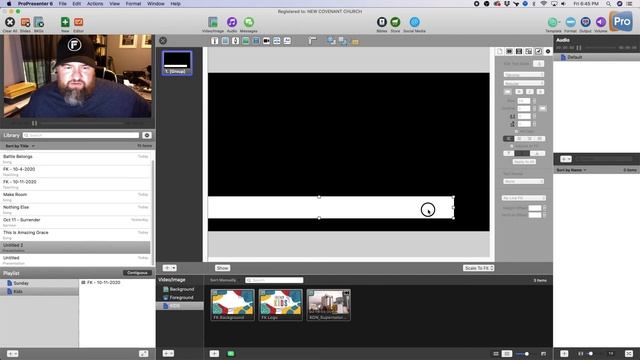Open the Social Media icon
Image resolution: width=640 pixels, height=360 pixels.
pos(414,22)
